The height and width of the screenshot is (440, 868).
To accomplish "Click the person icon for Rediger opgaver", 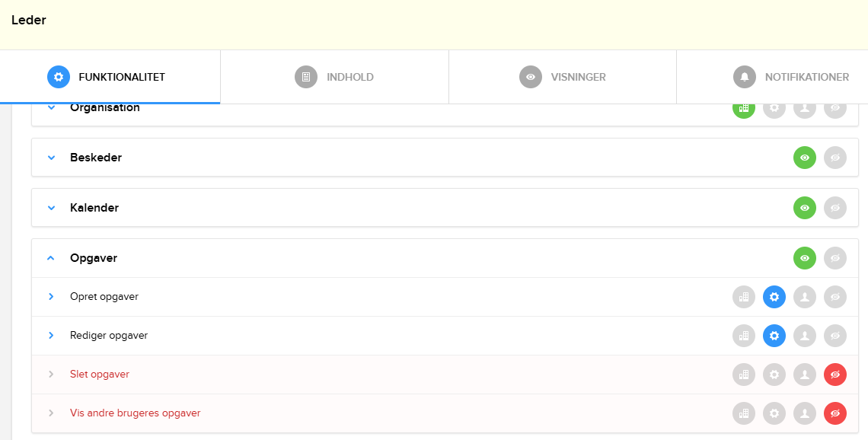I will [x=805, y=336].
